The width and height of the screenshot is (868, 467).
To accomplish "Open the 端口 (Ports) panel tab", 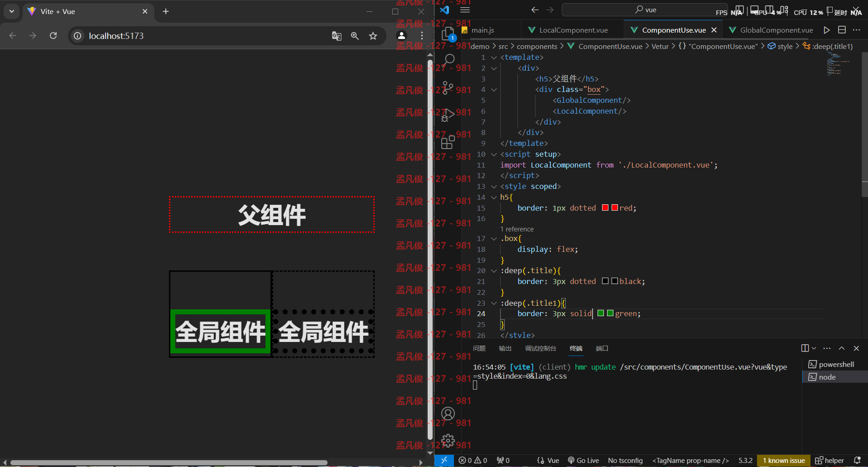I will tap(602, 348).
